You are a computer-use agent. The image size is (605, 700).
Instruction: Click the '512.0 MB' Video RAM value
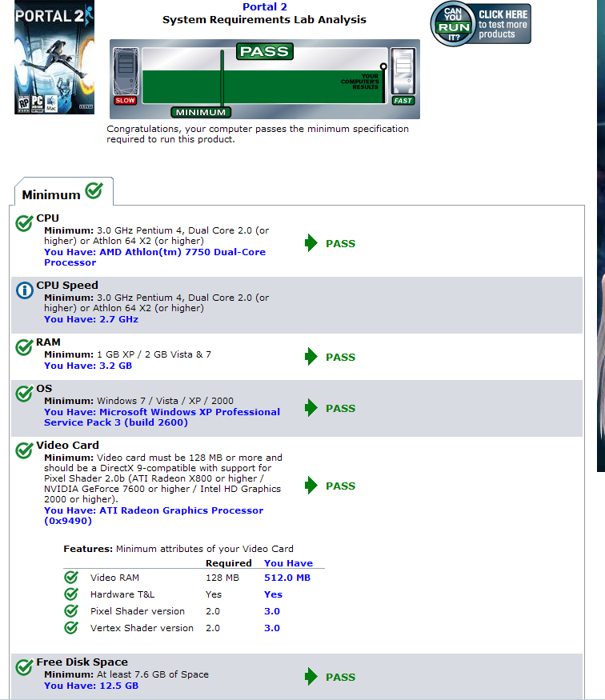[287, 578]
